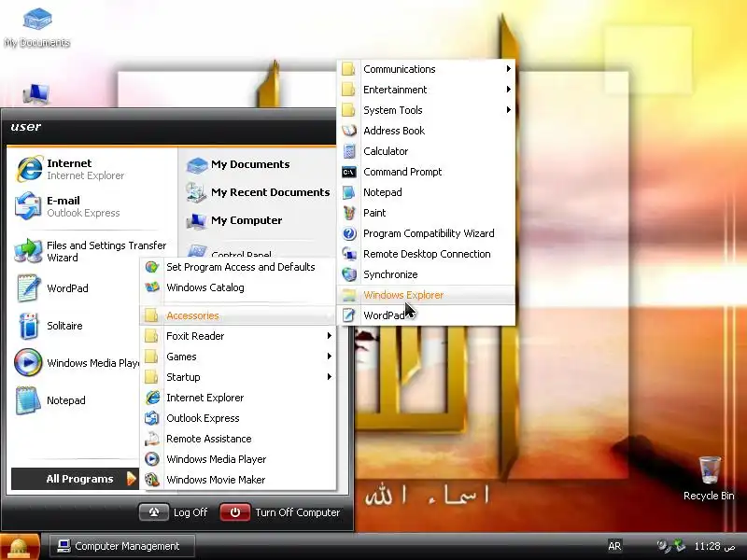Click the Start button on taskbar

(20, 547)
